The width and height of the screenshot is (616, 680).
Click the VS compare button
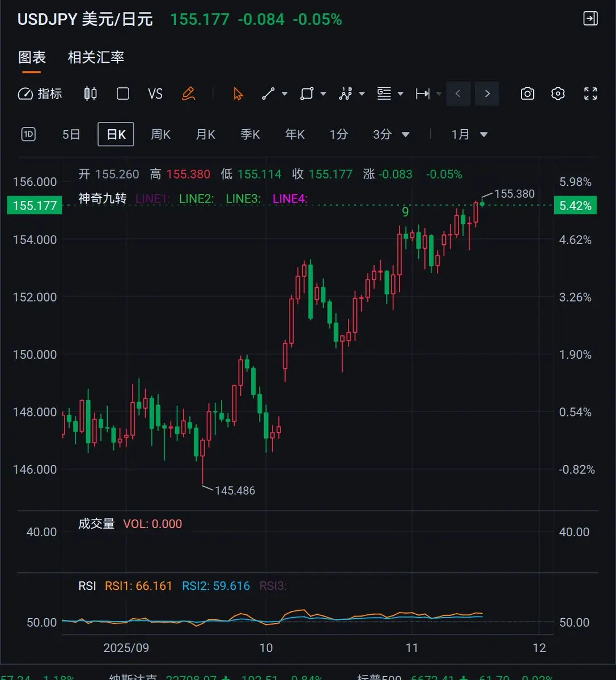[155, 93]
